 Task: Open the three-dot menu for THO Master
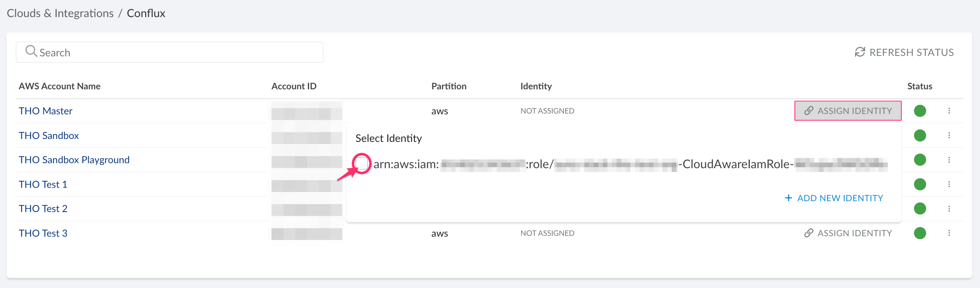(x=950, y=111)
